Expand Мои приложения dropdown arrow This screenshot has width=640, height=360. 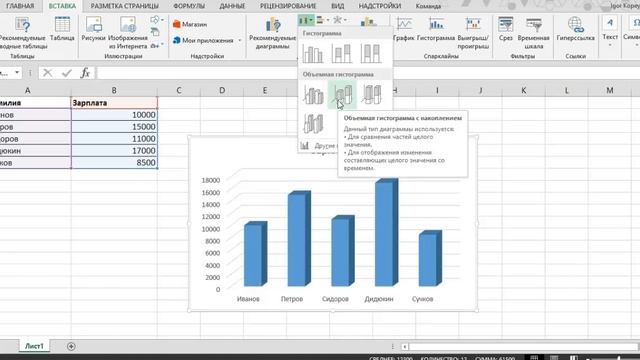tap(240, 40)
